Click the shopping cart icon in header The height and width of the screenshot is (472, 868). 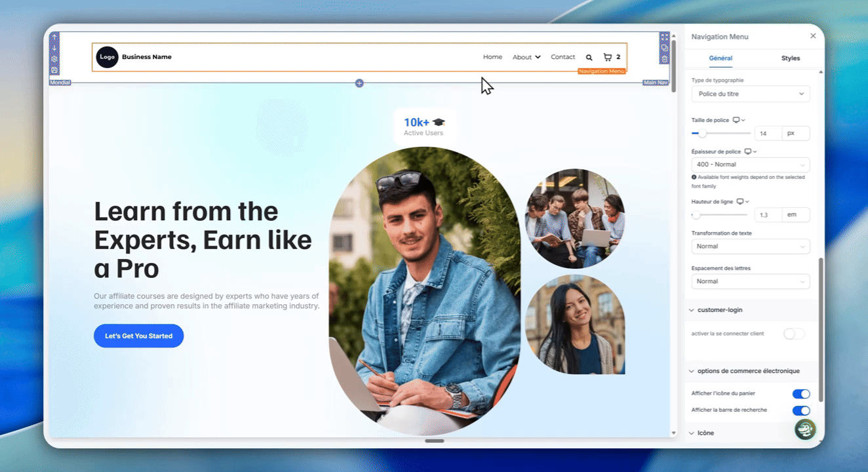[x=607, y=57]
